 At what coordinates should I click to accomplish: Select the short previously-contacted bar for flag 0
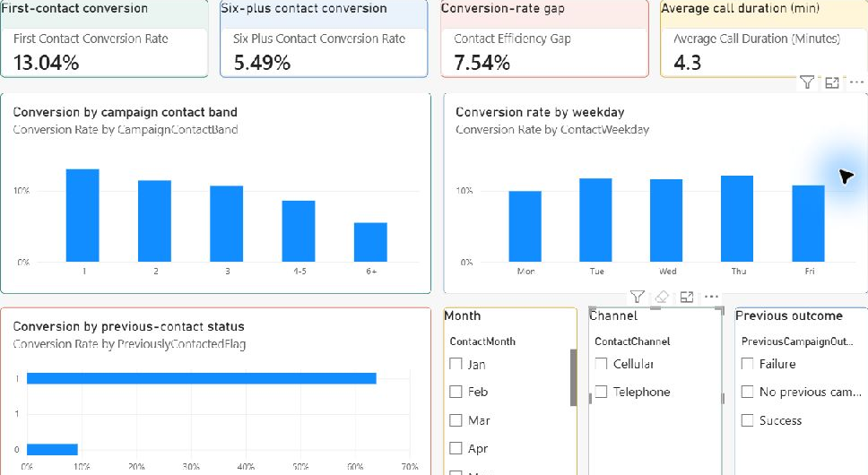(52, 450)
